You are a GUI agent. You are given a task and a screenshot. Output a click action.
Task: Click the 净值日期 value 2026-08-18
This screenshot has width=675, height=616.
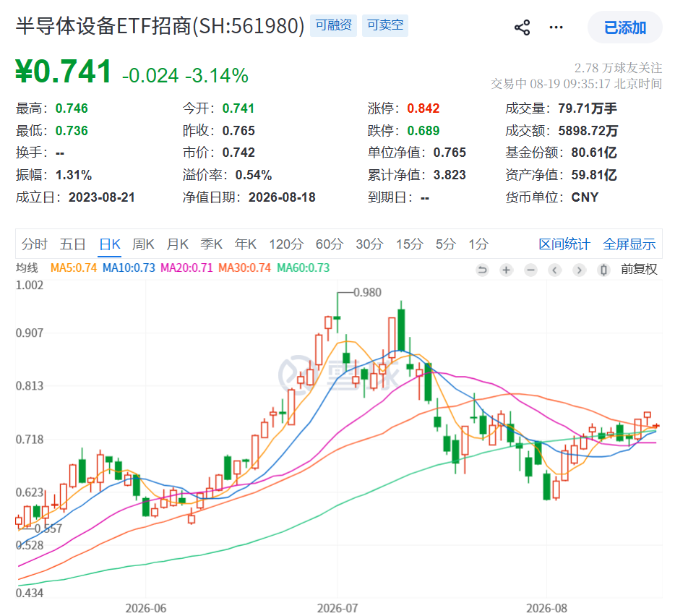pos(282,197)
